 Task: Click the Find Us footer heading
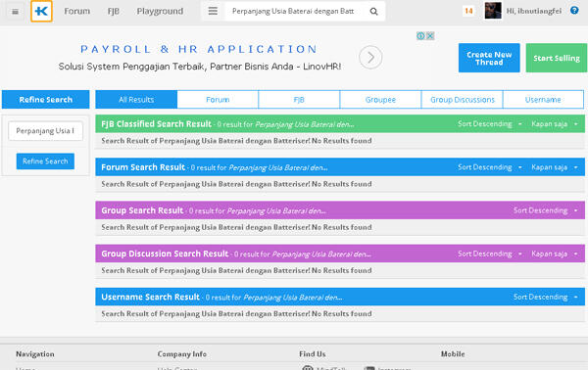click(313, 354)
